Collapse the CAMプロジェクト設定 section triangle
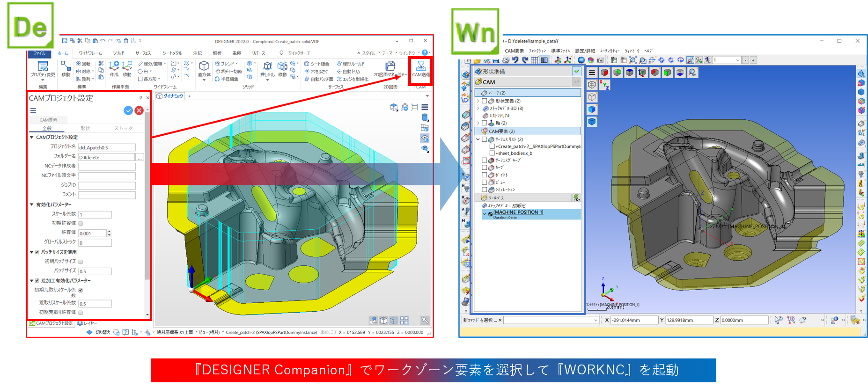The height and width of the screenshot is (387, 868). point(32,138)
